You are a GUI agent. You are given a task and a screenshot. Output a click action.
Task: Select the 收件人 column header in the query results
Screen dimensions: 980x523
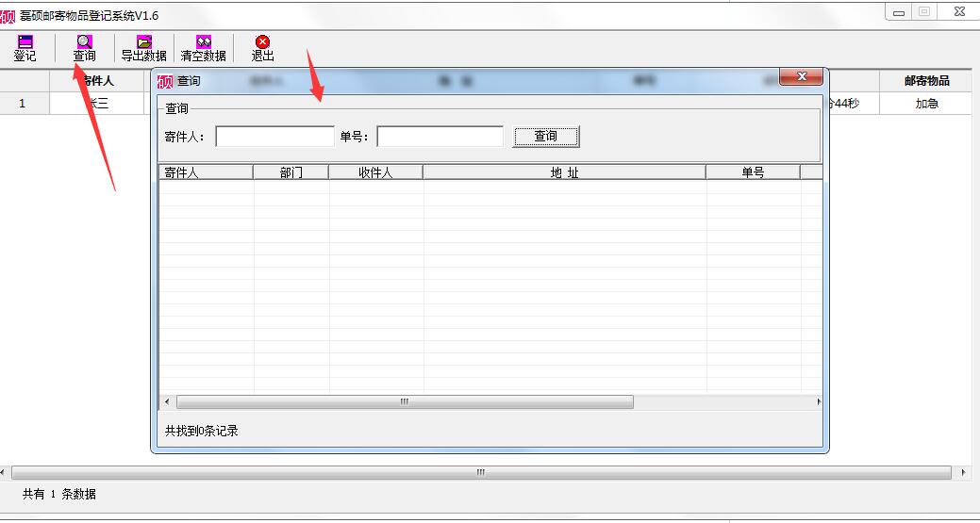[x=375, y=172]
